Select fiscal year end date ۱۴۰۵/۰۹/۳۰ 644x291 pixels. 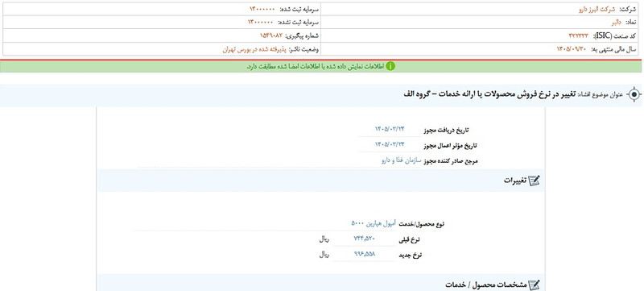point(572,49)
